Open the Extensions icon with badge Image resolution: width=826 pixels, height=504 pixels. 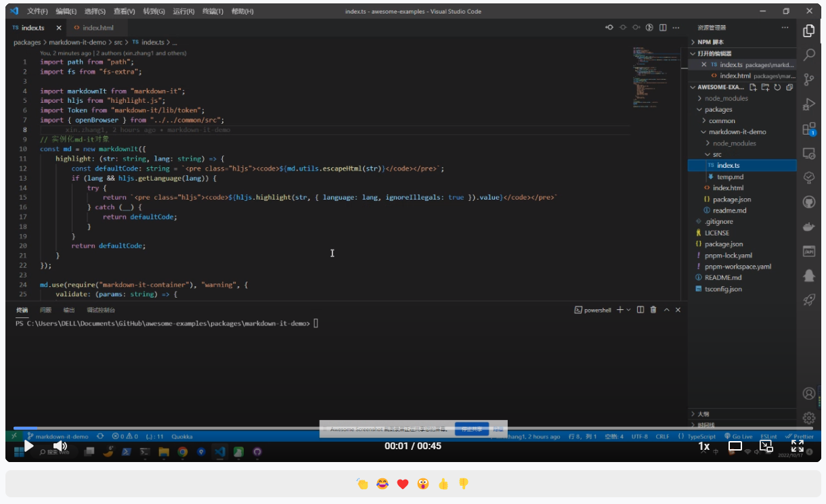(x=808, y=129)
